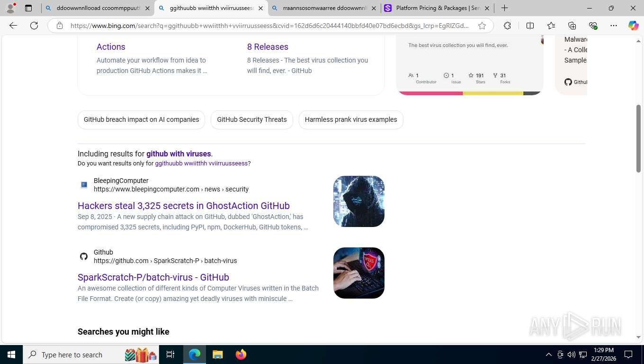The height and width of the screenshot is (364, 644).
Task: Open tab actions menu icon
Action: 28,8
